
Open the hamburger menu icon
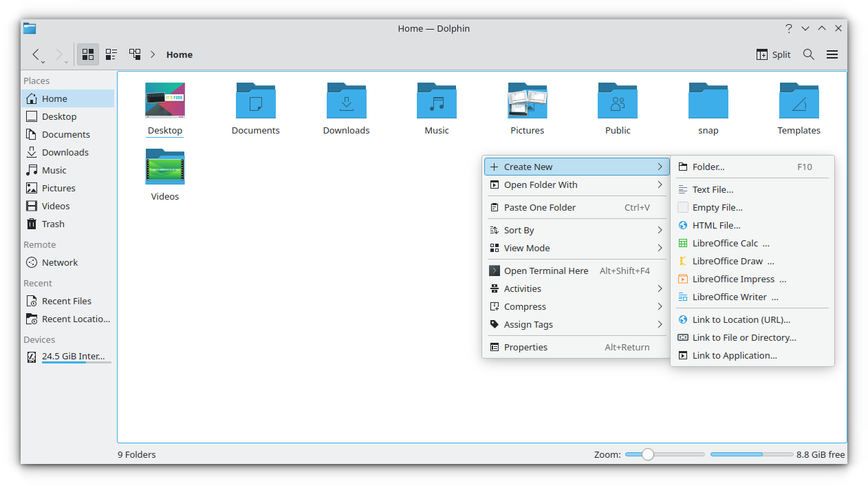click(832, 54)
